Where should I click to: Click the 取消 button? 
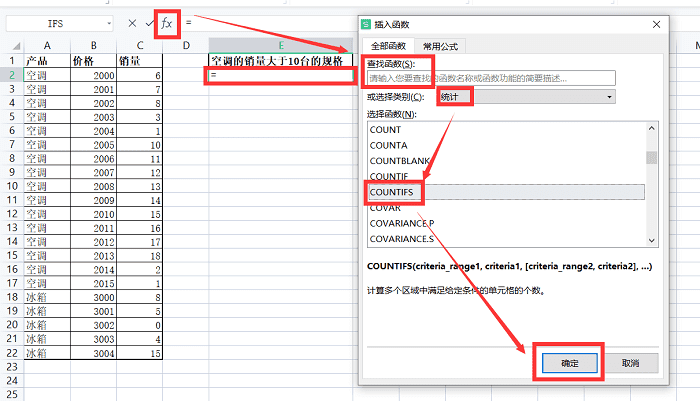630,363
